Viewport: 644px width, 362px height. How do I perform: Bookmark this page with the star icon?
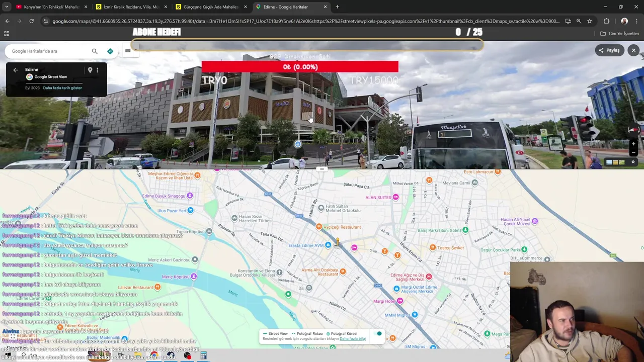pos(590,21)
